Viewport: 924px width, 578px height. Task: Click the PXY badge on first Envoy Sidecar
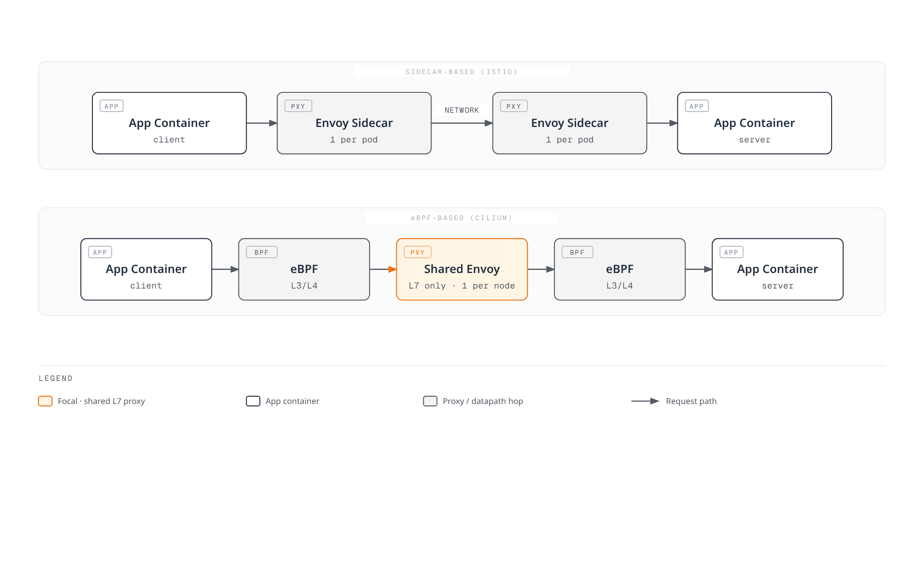coord(298,106)
